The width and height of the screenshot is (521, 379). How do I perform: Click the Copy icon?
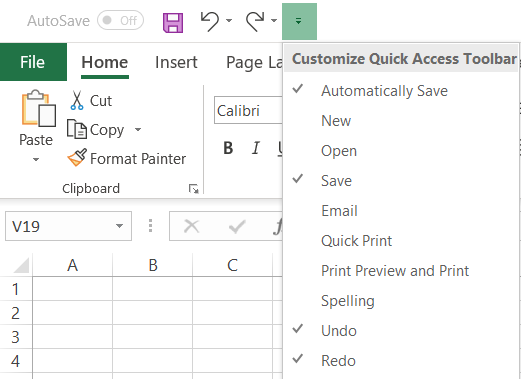[77, 129]
